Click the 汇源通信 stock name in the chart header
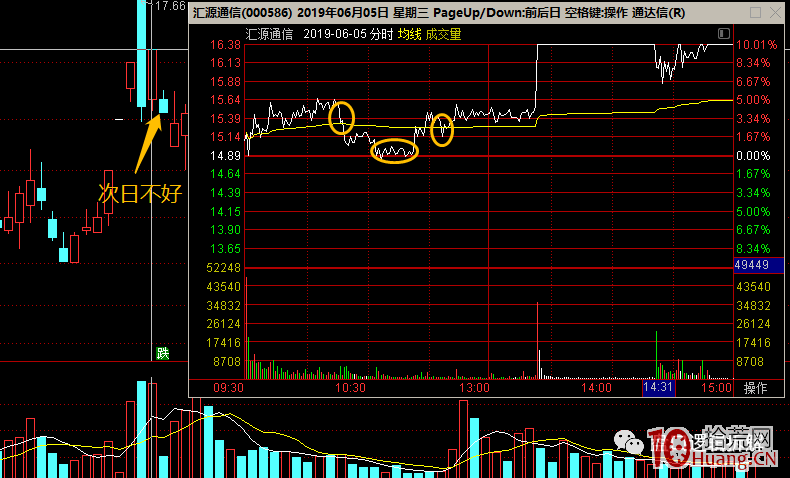Viewport: 790px width, 478px height. tap(269, 34)
